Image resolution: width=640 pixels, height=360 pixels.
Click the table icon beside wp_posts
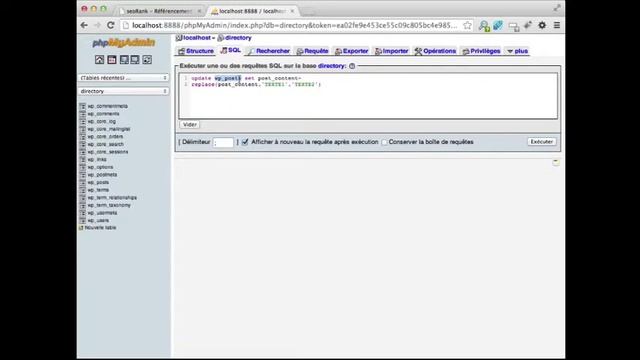pos(82,182)
